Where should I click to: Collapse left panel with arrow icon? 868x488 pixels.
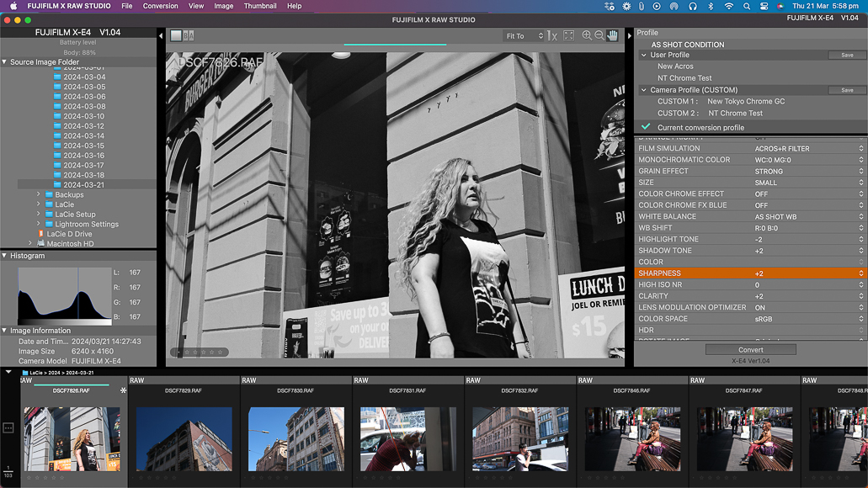tap(161, 36)
